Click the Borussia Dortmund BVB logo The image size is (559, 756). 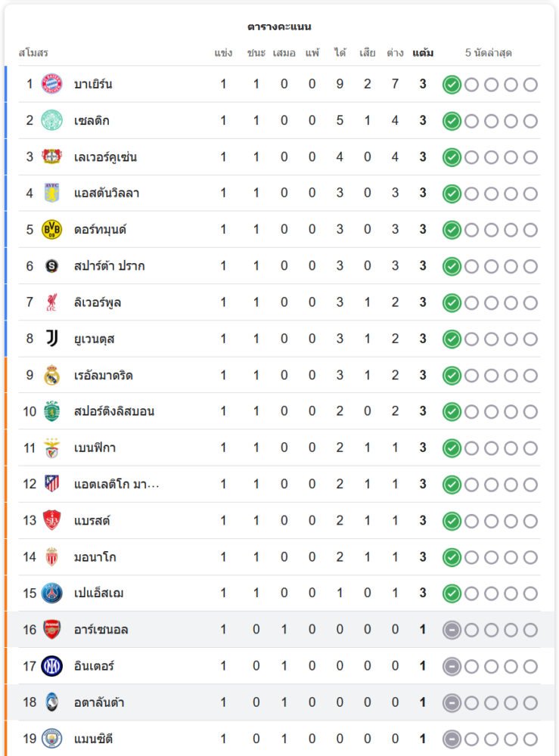[52, 229]
